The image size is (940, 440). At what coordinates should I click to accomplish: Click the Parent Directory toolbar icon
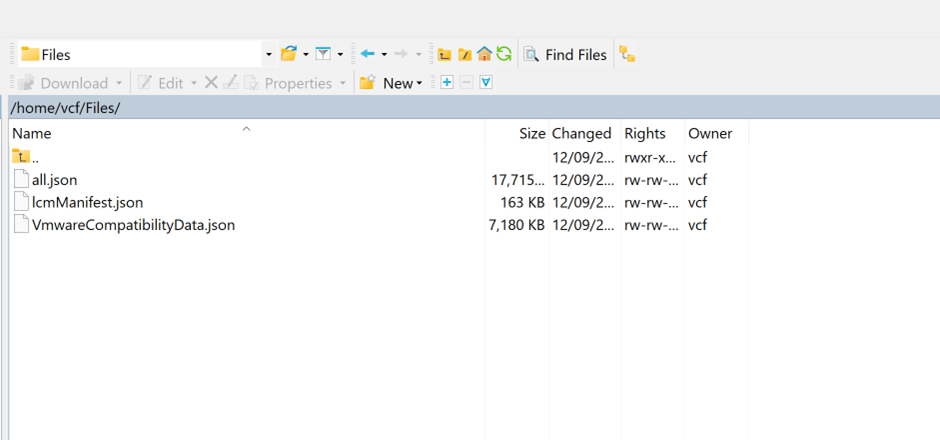click(x=445, y=54)
